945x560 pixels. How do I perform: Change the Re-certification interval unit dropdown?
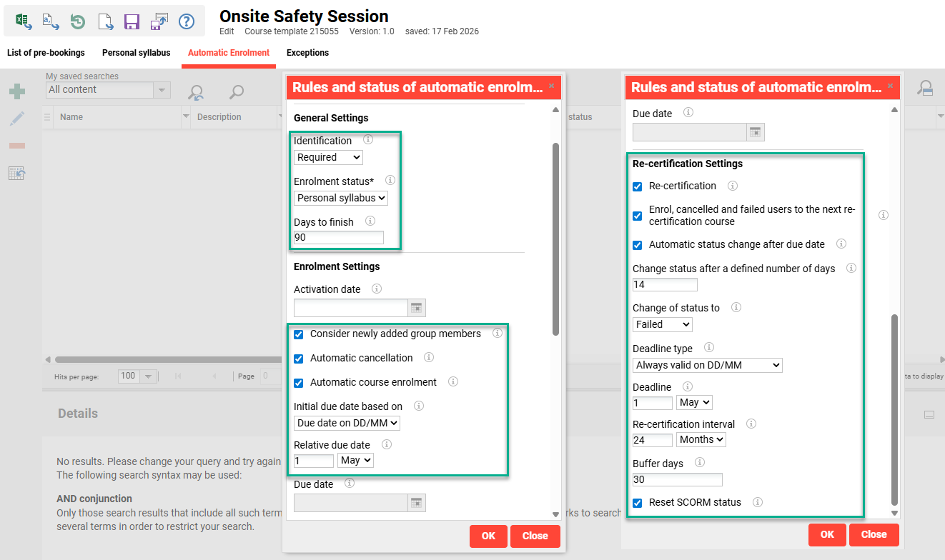(x=701, y=439)
